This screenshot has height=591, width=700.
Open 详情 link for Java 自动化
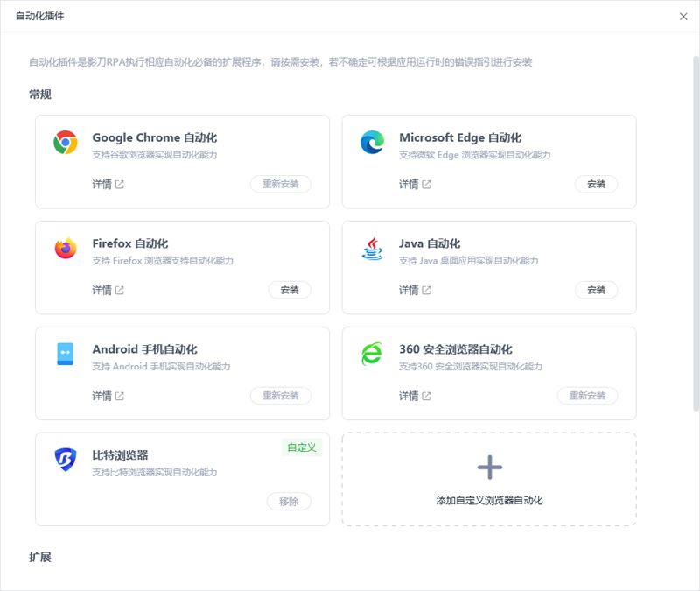point(414,290)
